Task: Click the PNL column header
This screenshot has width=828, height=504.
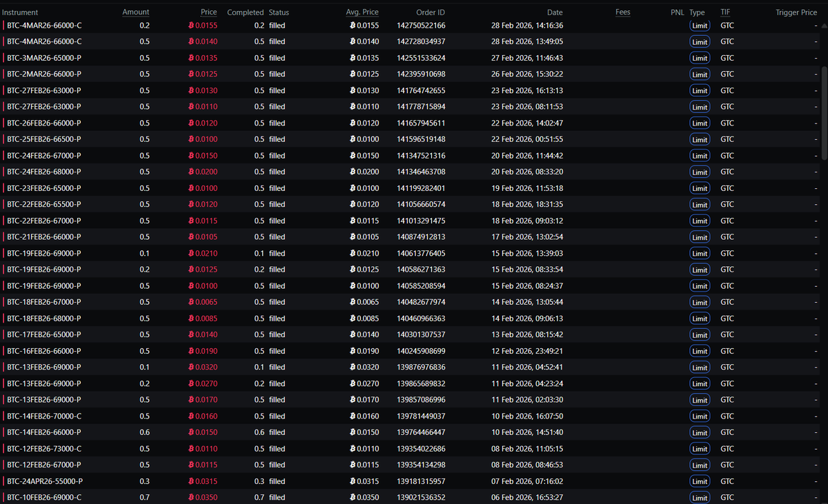Action: coord(678,12)
